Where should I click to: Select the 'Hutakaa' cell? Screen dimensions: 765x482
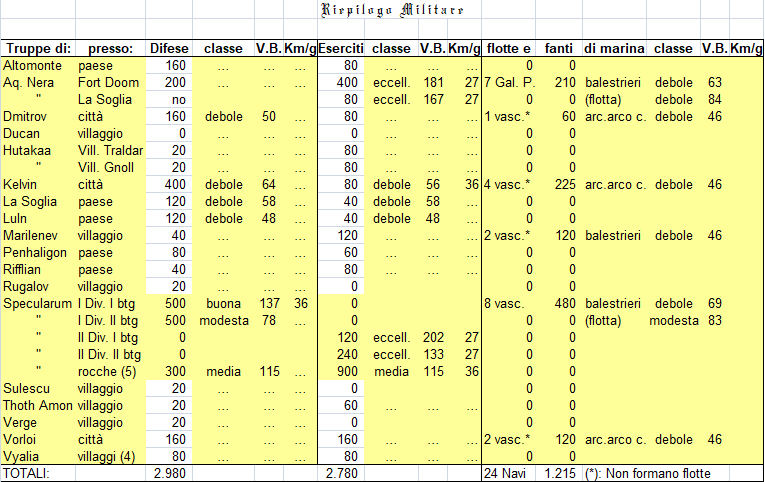27,150
